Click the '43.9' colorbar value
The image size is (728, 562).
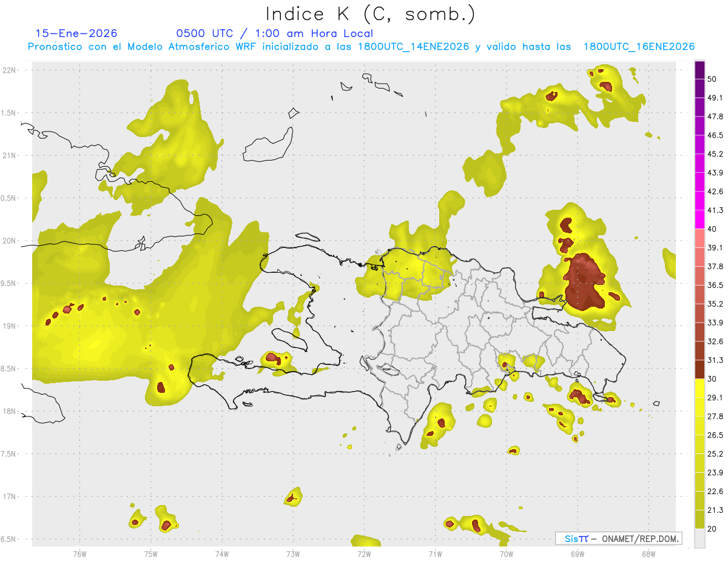[715, 173]
